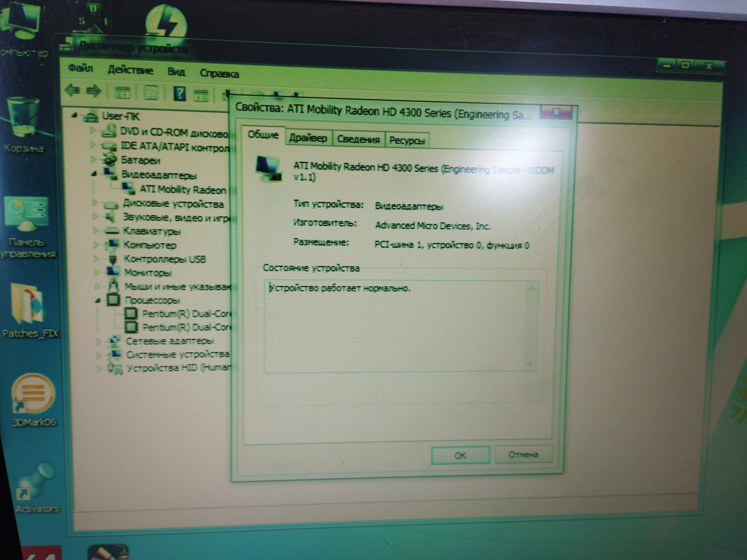Select the Процессоры chip icon
This screenshot has width=747, height=560.
114,299
